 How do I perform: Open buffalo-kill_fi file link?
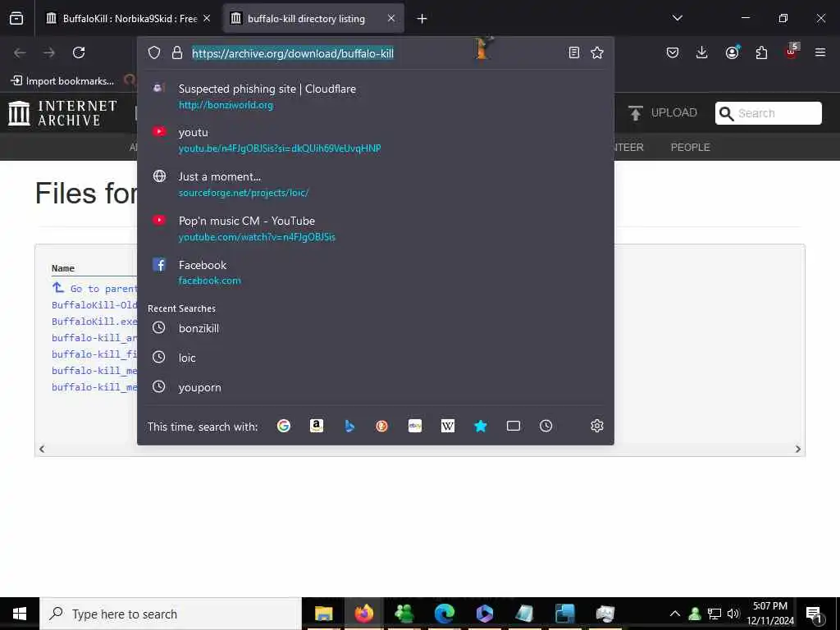point(94,354)
